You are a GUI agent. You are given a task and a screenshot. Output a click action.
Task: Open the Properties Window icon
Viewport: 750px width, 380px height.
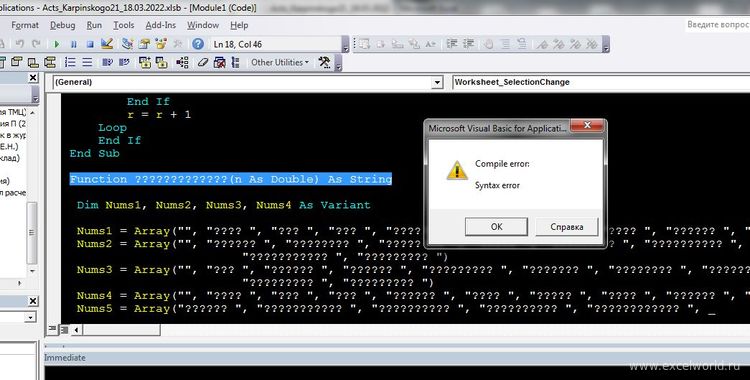click(144, 44)
